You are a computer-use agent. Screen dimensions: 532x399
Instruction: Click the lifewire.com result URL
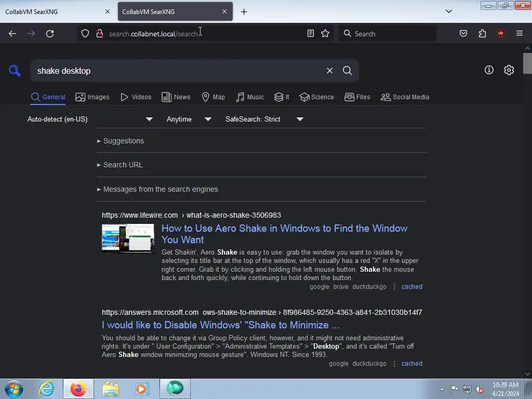click(x=191, y=215)
